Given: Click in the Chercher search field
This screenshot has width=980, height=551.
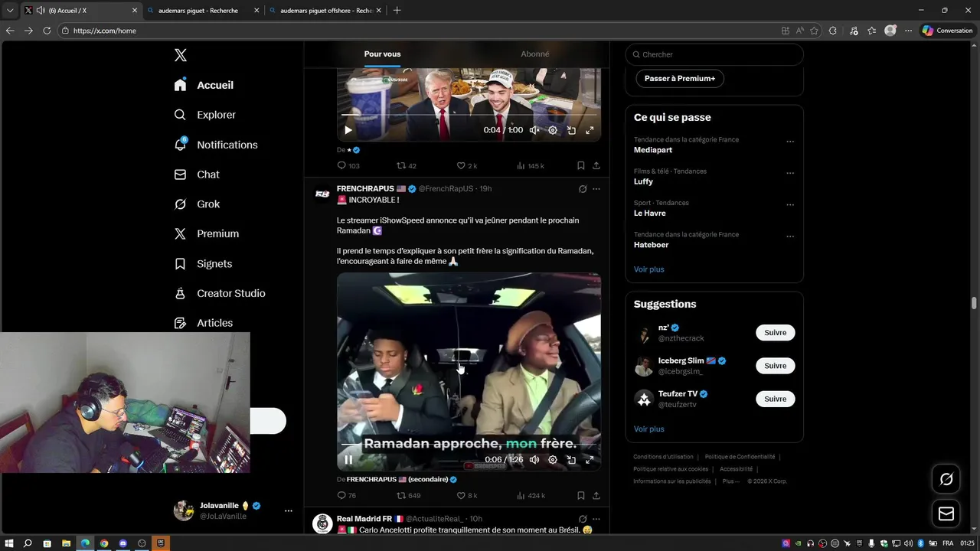Looking at the screenshot, I should [x=714, y=54].
